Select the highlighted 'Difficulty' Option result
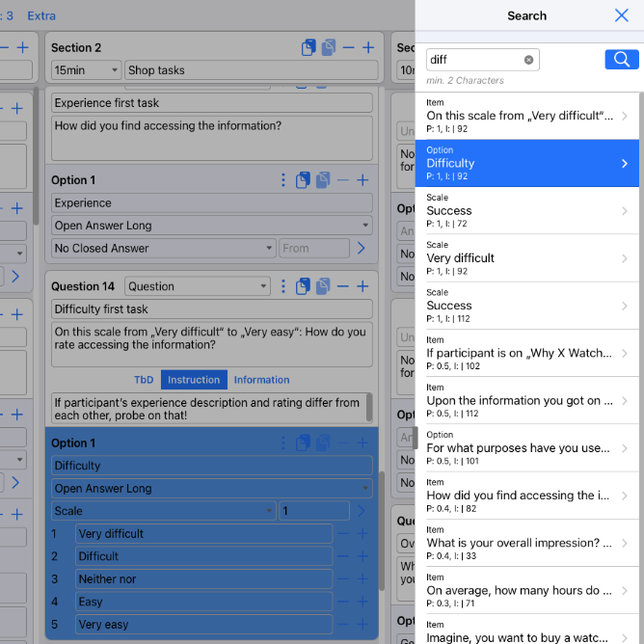 click(x=527, y=163)
